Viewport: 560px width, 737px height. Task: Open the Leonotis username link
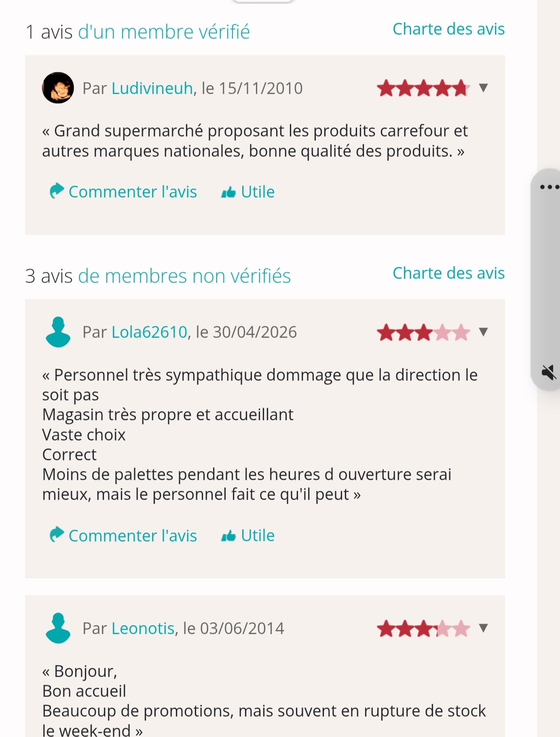(x=143, y=628)
